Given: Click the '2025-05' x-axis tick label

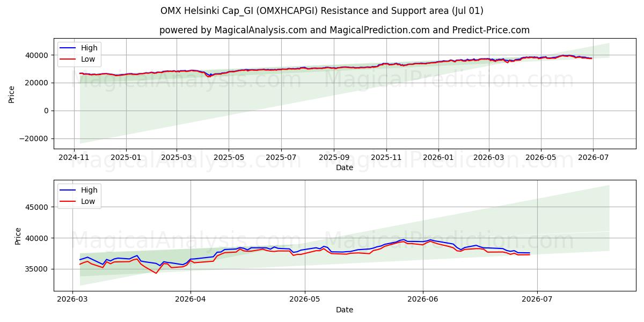Looking at the screenshot, I should point(229,158).
